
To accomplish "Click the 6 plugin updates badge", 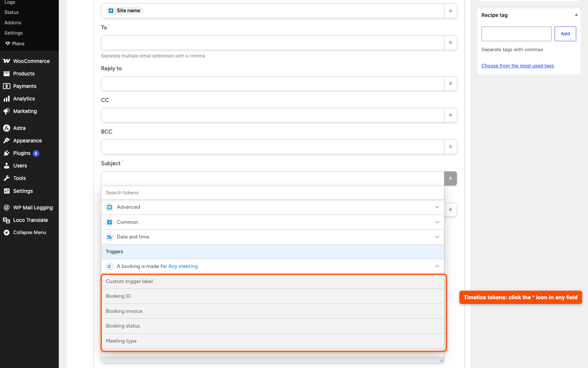I will coord(36,153).
